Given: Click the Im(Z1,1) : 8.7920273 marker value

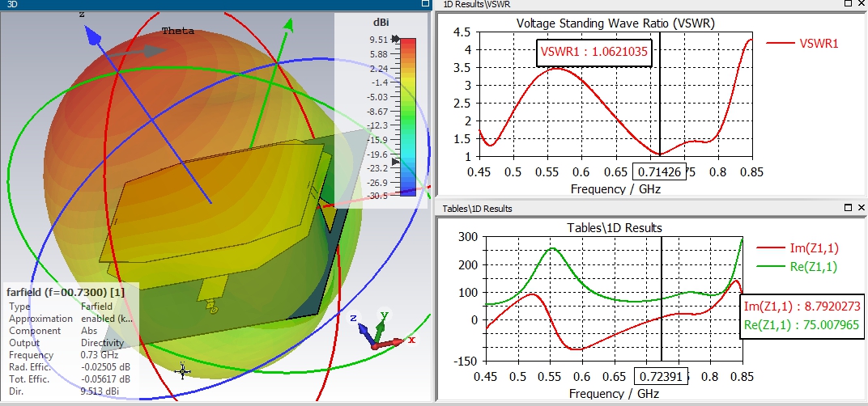Looking at the screenshot, I should pyautogui.click(x=802, y=307).
